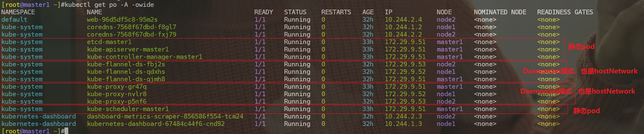
Task: Click IP 172.29.9.53 in kube-flannel-ds-fbj2s row
Action: click(x=405, y=64)
